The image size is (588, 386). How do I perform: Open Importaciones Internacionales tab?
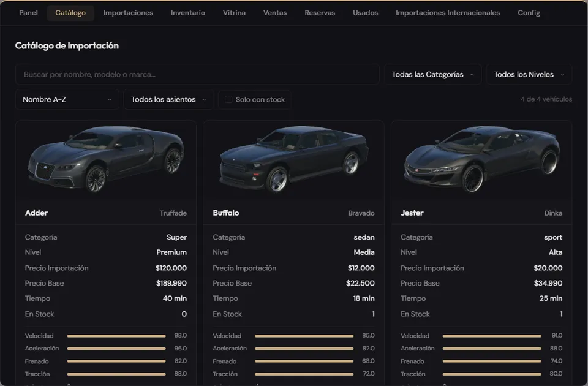(448, 13)
